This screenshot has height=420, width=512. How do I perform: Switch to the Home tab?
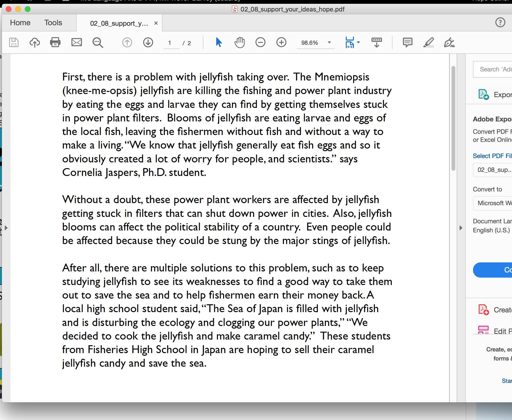(x=20, y=23)
